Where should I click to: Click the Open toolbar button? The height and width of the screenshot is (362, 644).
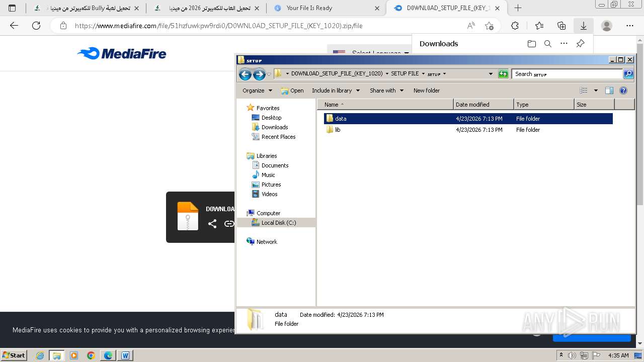coord(292,90)
